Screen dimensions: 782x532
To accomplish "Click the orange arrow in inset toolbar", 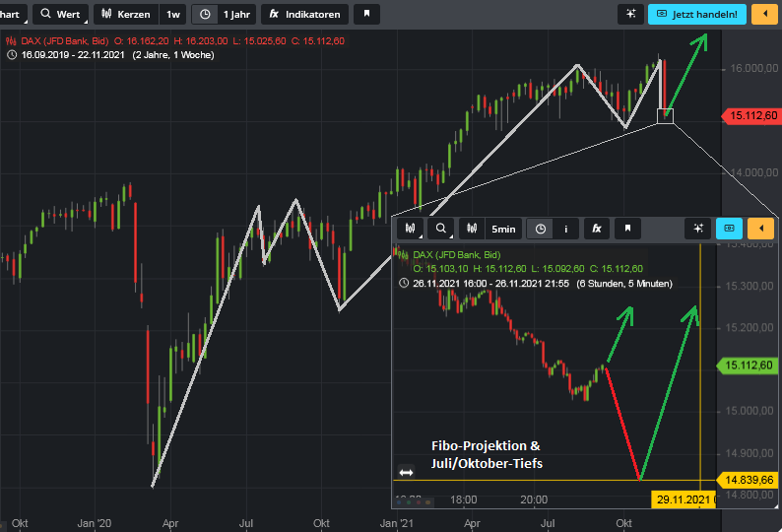I will coord(760,229).
